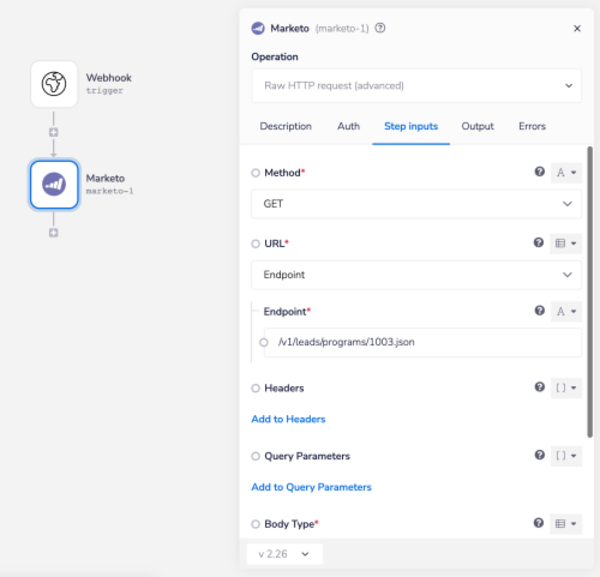This screenshot has height=577, width=600.
Task: Open the Operation dropdown
Action: click(416, 86)
